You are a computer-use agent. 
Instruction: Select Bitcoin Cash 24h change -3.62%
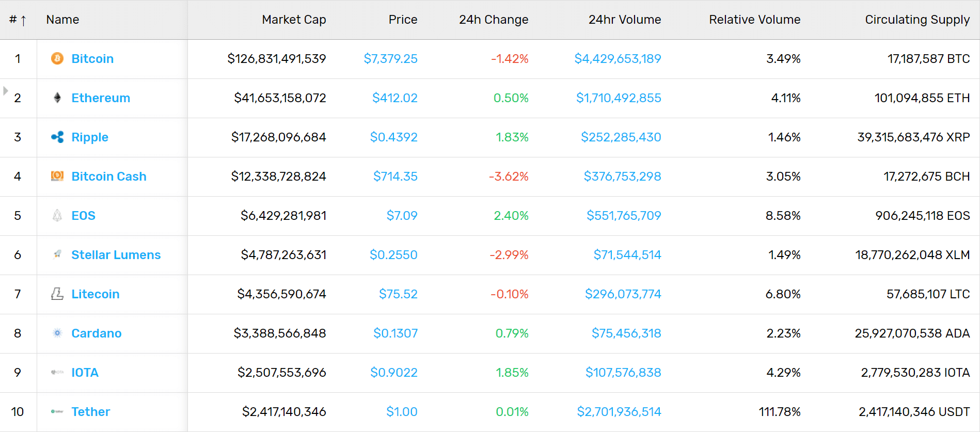(509, 177)
